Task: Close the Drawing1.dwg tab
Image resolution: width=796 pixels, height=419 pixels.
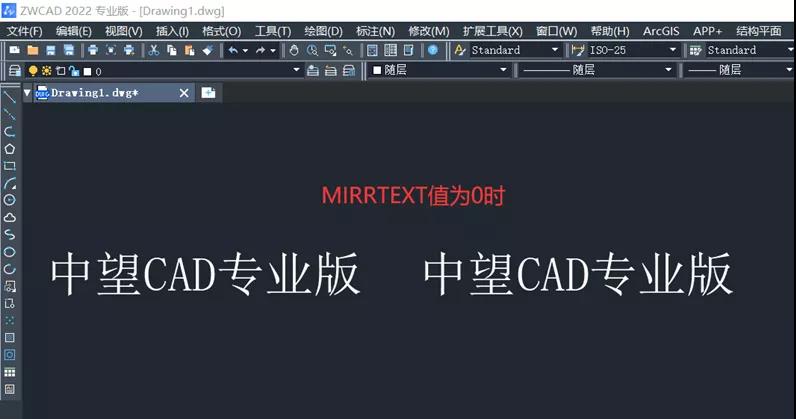Action: click(x=184, y=93)
